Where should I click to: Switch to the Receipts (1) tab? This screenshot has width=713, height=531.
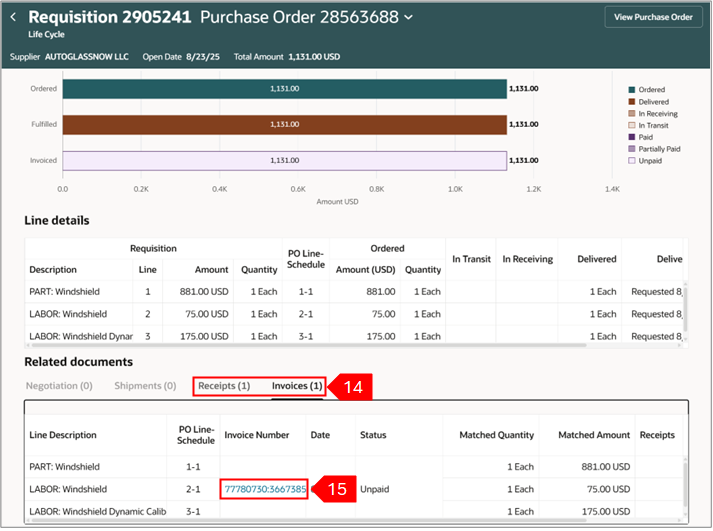point(223,385)
